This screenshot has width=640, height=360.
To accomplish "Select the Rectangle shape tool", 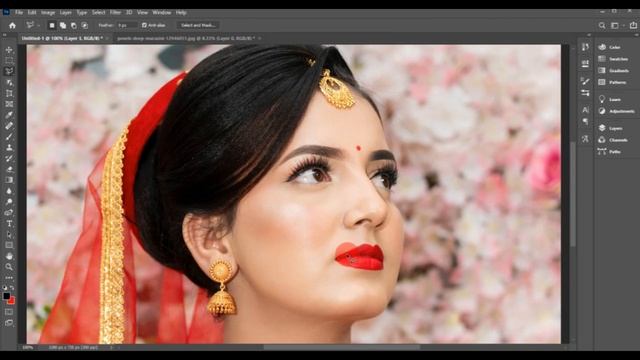I will [9, 245].
